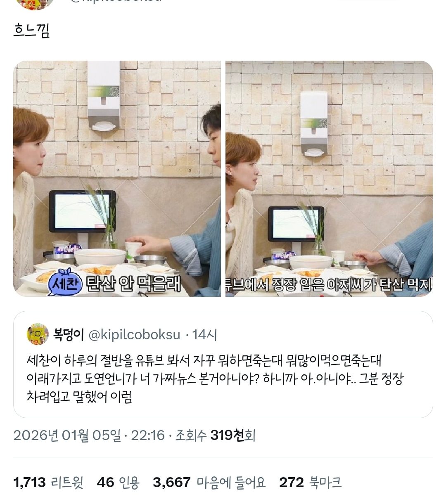446x504 pixels.
Task: Click the @kipilcoboksu handle
Action: pyautogui.click(x=135, y=335)
